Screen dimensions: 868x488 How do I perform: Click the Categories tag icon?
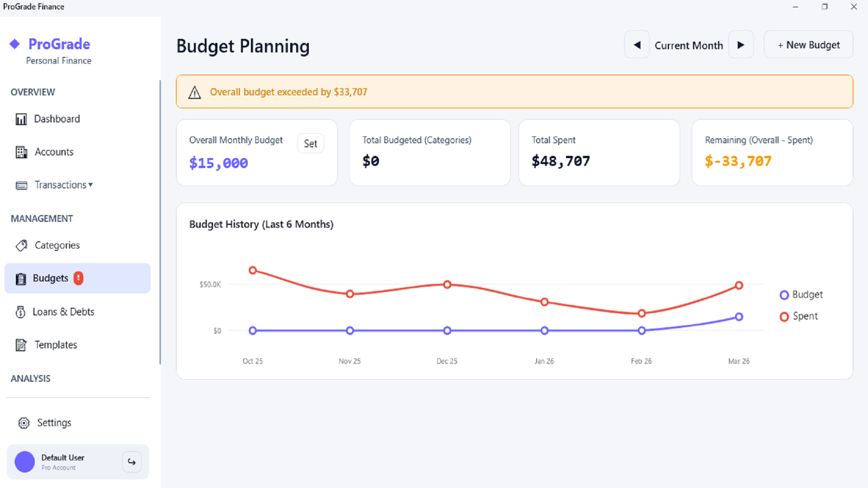point(21,245)
